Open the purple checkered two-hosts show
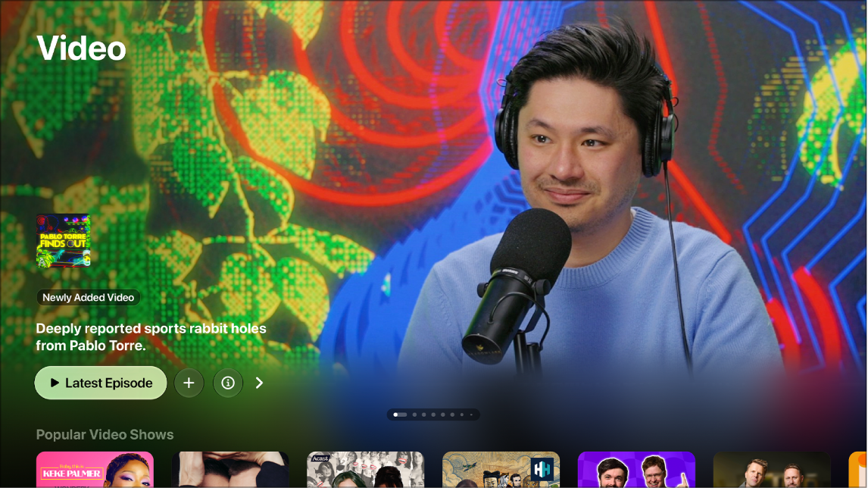The width and height of the screenshot is (868, 488). click(636, 470)
